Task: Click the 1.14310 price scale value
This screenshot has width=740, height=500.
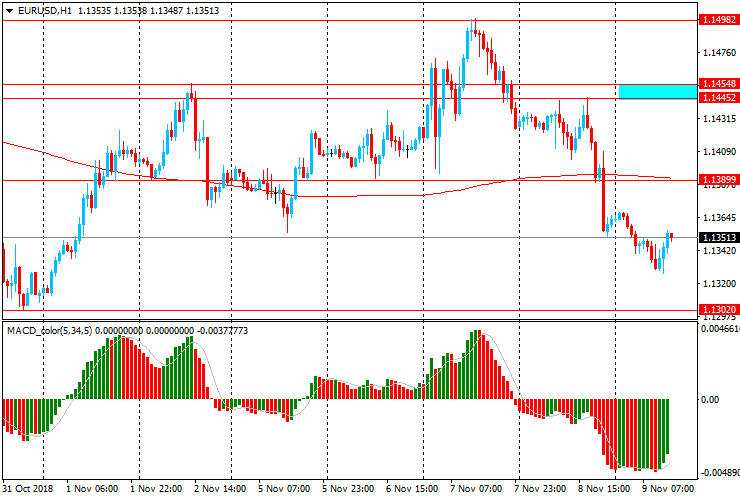Action: coord(718,119)
